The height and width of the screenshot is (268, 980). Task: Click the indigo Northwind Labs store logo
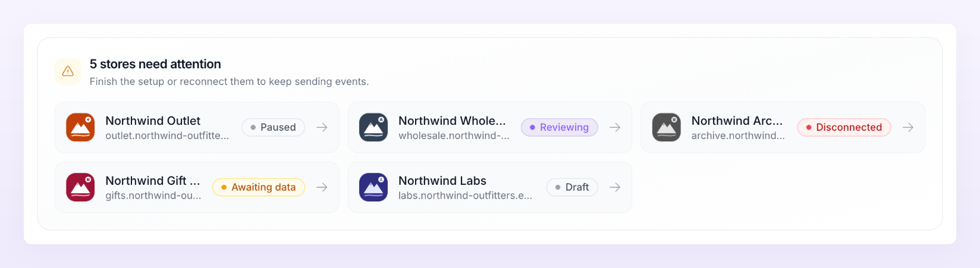(x=373, y=187)
